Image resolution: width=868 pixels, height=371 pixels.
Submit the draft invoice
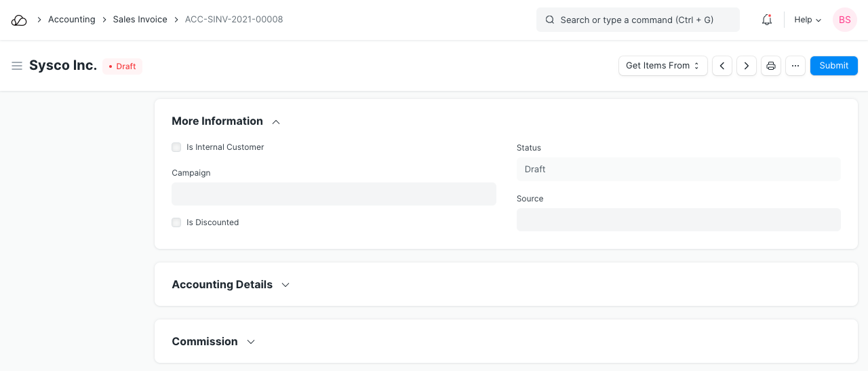[x=833, y=66]
